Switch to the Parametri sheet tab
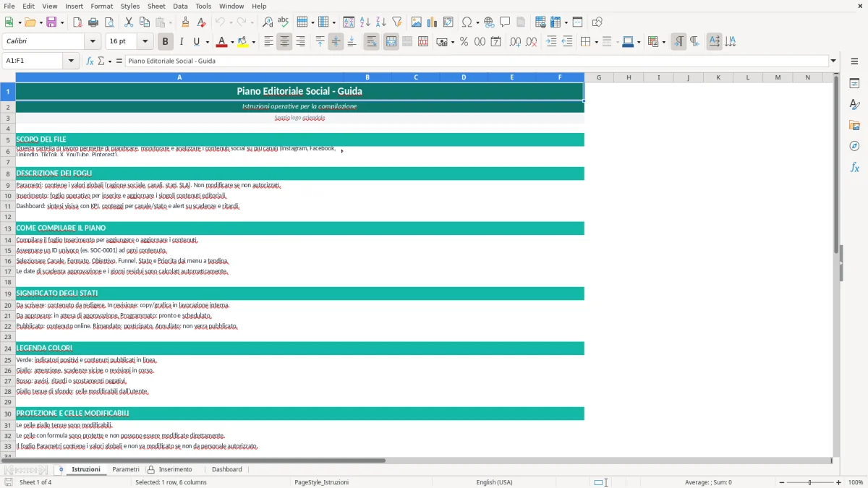Screen dimensions: 868x488 [x=126, y=469]
